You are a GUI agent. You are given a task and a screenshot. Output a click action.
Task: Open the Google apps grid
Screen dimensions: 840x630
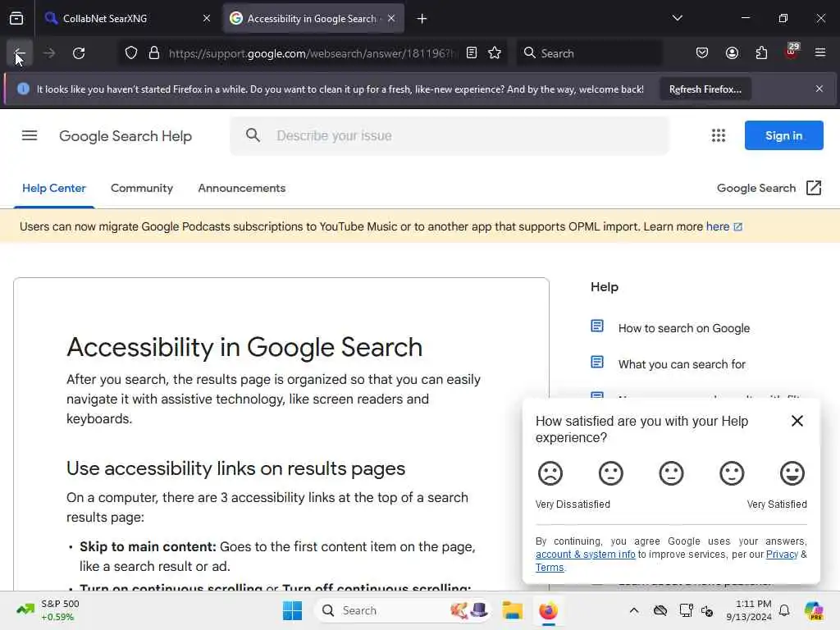click(x=719, y=135)
